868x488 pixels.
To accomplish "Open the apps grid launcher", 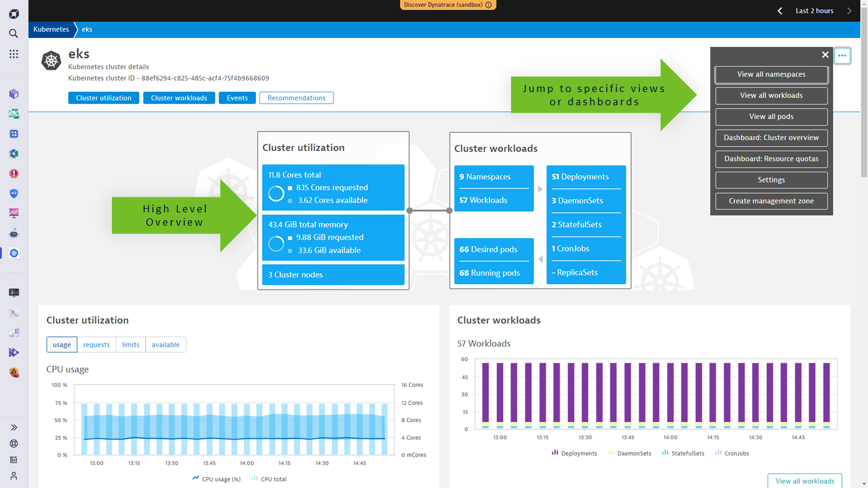I will 13,54.
